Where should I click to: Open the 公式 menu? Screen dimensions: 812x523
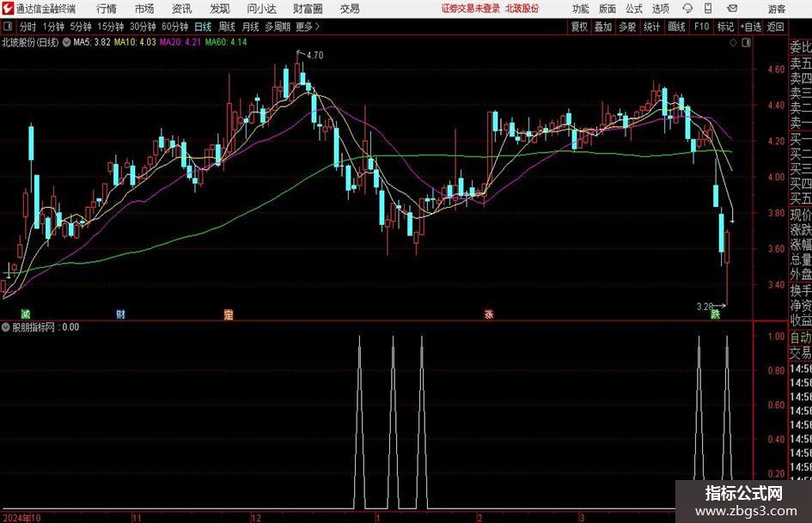[634, 9]
